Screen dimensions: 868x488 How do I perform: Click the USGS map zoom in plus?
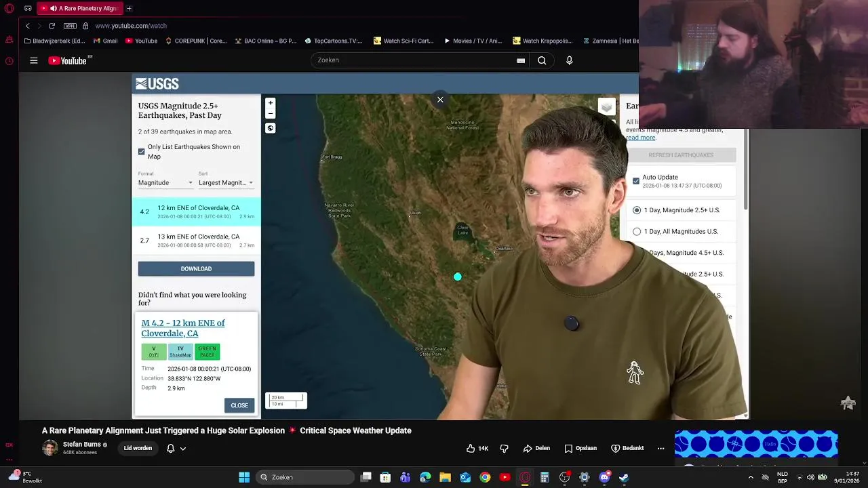tap(271, 103)
